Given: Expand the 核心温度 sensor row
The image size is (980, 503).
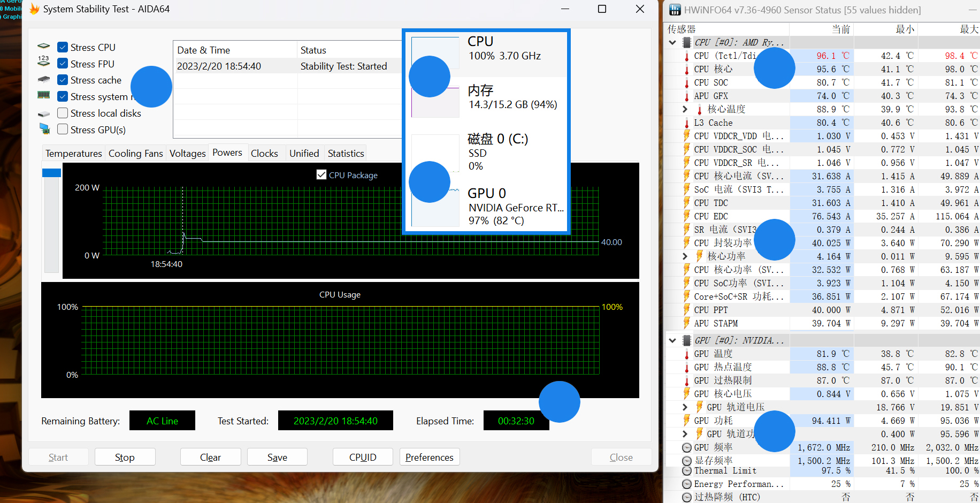Looking at the screenshot, I should click(x=685, y=109).
